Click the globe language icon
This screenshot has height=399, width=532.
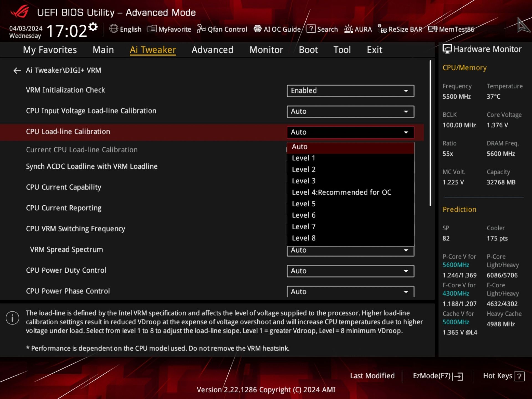click(114, 29)
